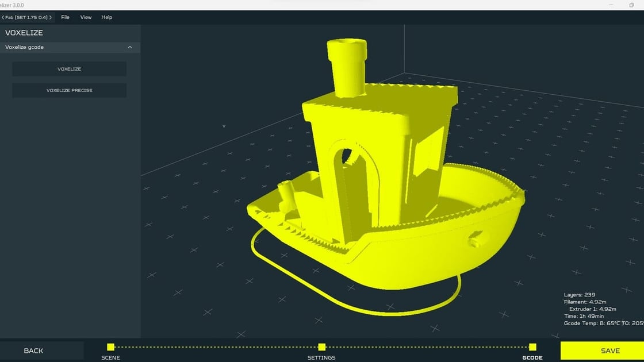644x362 pixels.
Task: Click the Layers: 239 print statistics text
Action: click(x=579, y=295)
